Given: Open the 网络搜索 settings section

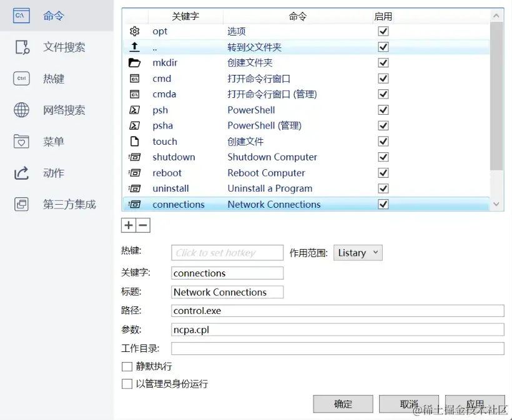Looking at the screenshot, I should click(x=56, y=110).
